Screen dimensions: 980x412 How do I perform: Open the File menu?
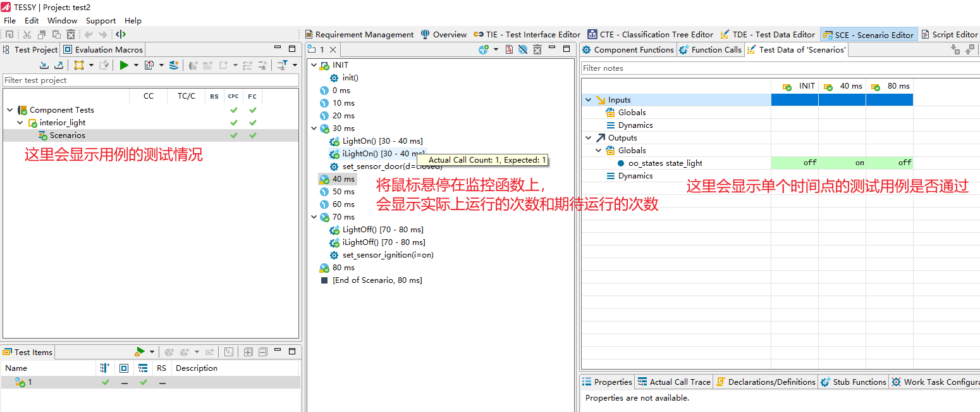[10, 20]
